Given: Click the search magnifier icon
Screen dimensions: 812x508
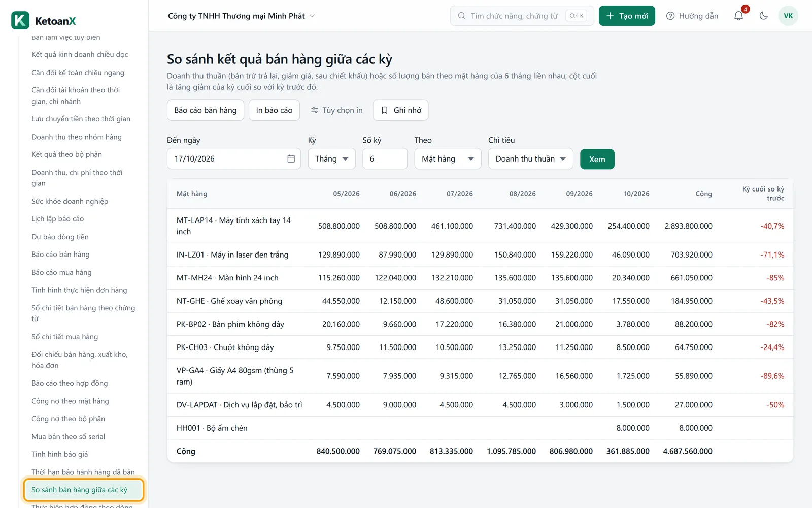Looking at the screenshot, I should tap(462, 16).
